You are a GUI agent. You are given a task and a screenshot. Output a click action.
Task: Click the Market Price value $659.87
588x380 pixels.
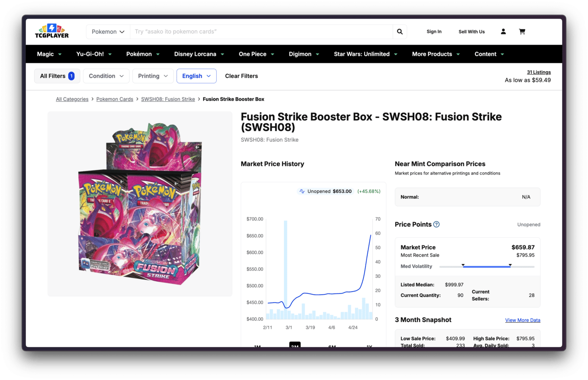coord(523,247)
